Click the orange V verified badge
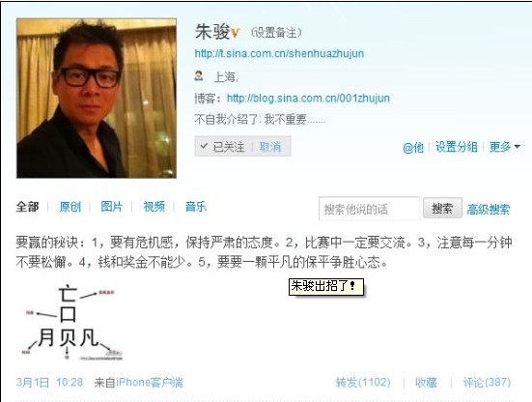 236,33
